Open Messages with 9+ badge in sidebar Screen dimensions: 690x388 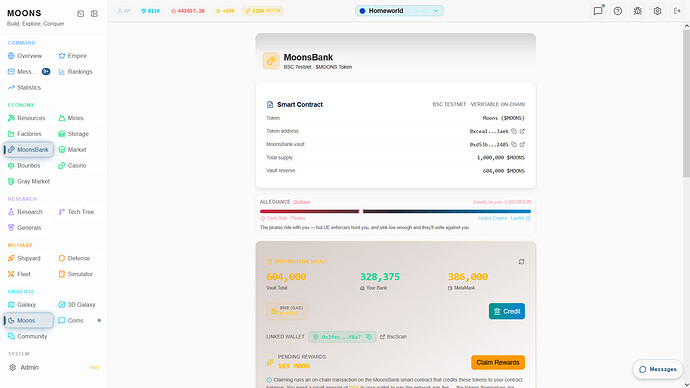(29, 72)
